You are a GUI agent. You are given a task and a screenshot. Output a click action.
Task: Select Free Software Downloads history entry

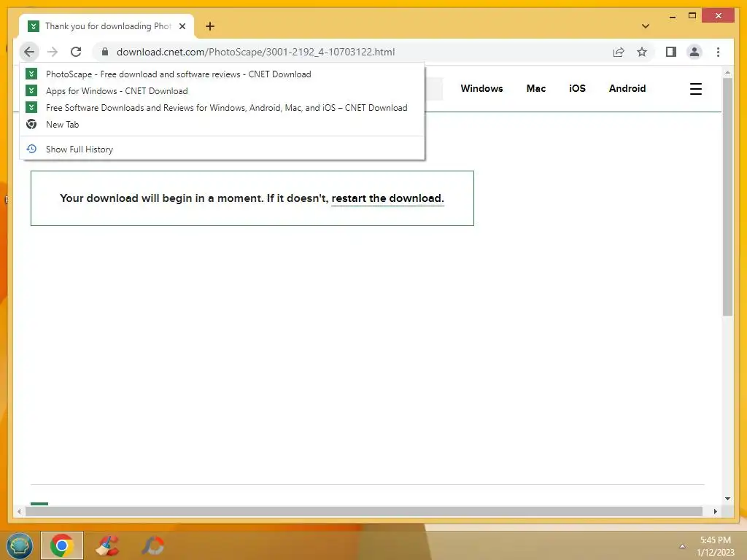[x=222, y=108]
